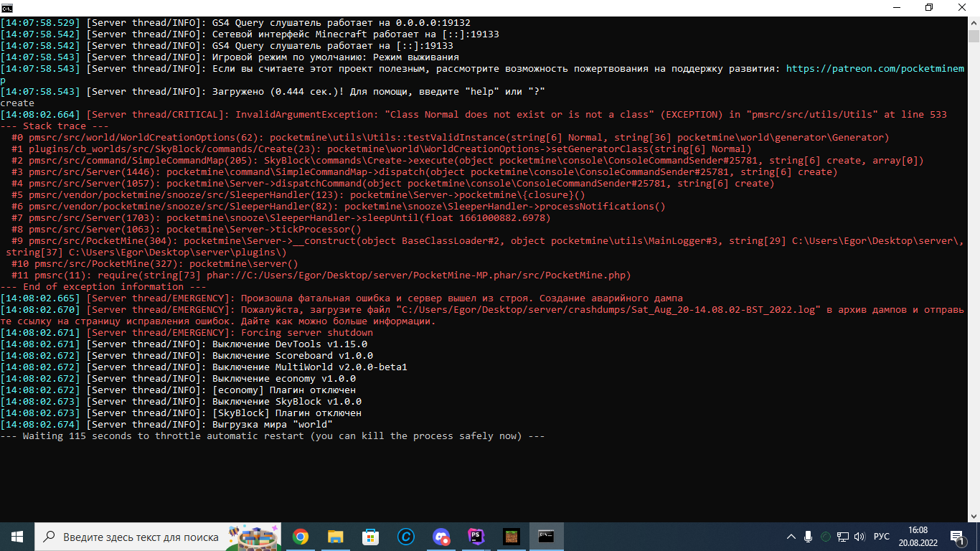Open the notification center icon
Viewport: 980px width, 551px height.
[x=957, y=537]
